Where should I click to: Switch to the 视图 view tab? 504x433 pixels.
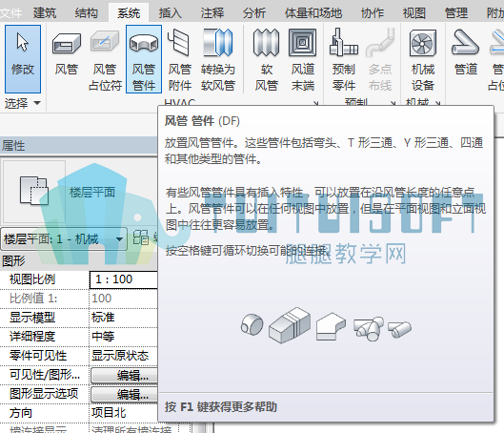coord(414,13)
